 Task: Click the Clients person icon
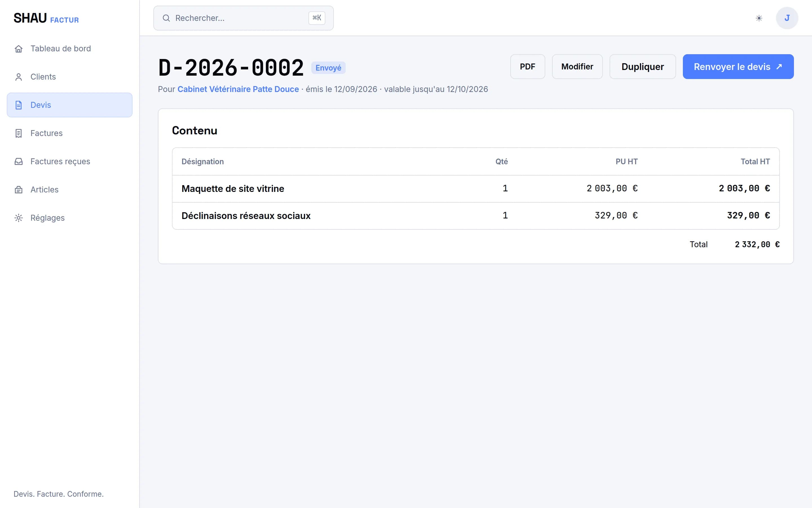(x=18, y=77)
